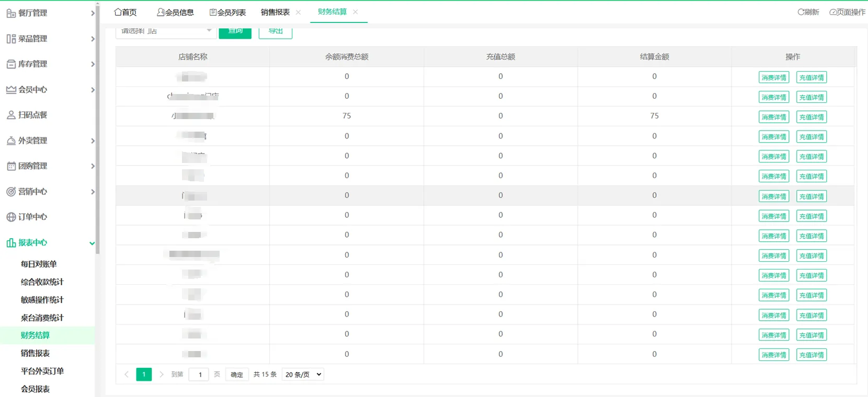Select 财务结算 in the sidebar
The image size is (868, 397).
tap(35, 335)
